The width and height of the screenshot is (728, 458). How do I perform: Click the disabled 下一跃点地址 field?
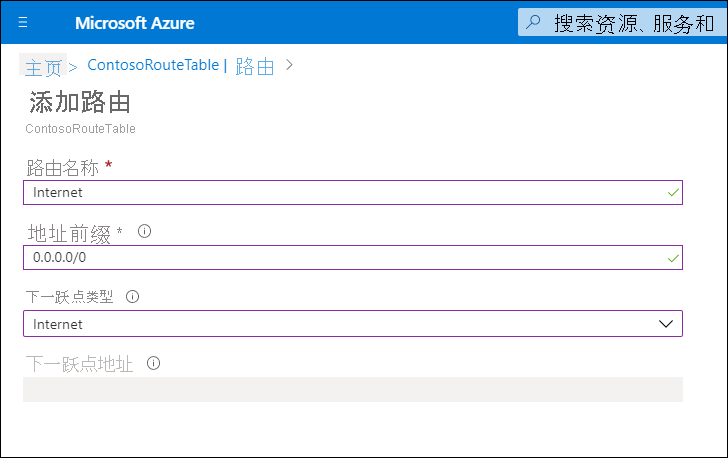click(353, 389)
